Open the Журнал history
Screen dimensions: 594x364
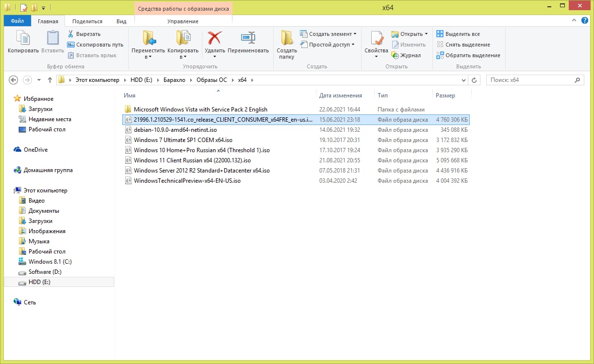click(x=406, y=55)
